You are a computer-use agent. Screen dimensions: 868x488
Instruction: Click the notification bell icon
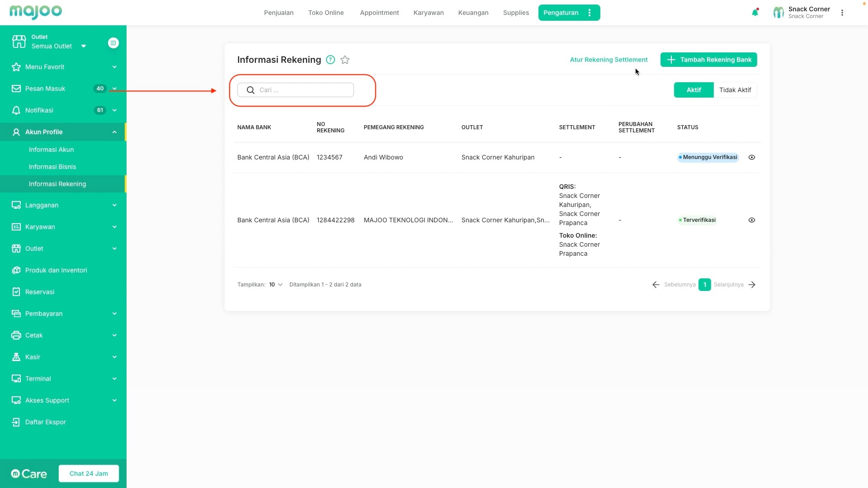[755, 13]
